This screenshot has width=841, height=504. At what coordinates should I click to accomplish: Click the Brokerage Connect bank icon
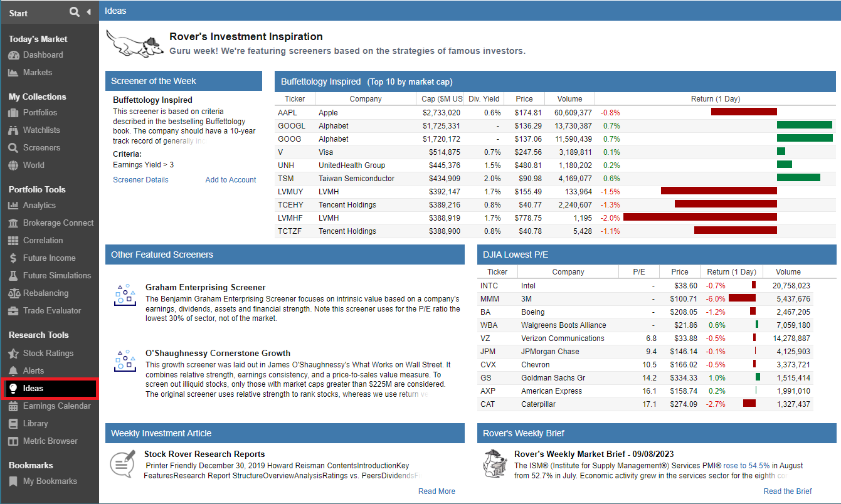pos(13,223)
